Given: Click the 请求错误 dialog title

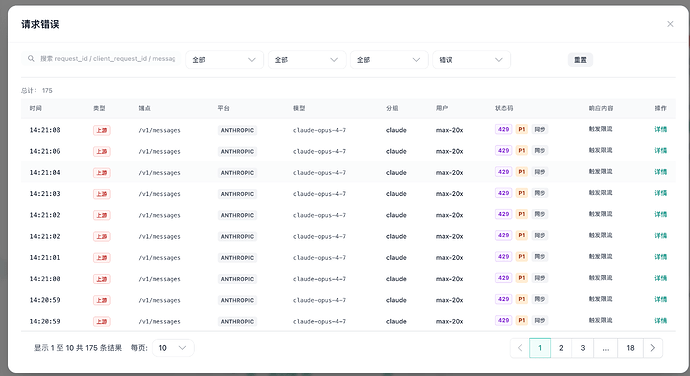Looking at the screenshot, I should [x=40, y=24].
